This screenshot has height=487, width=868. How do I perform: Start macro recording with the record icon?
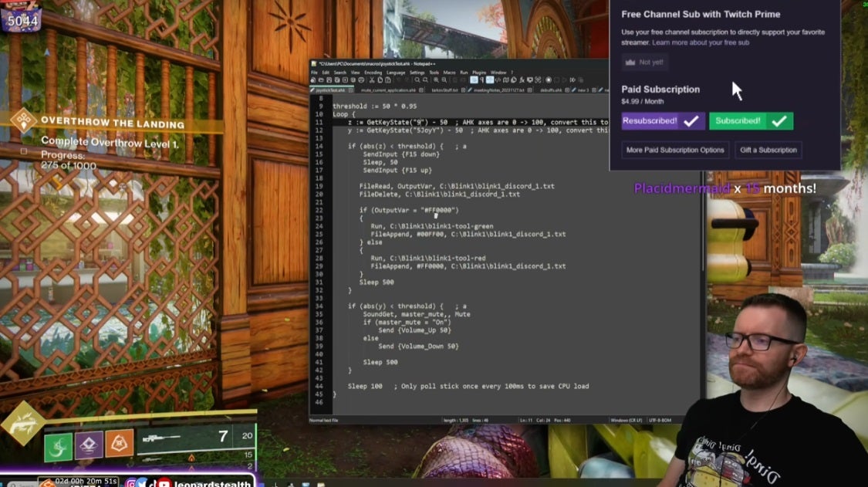pos(549,79)
